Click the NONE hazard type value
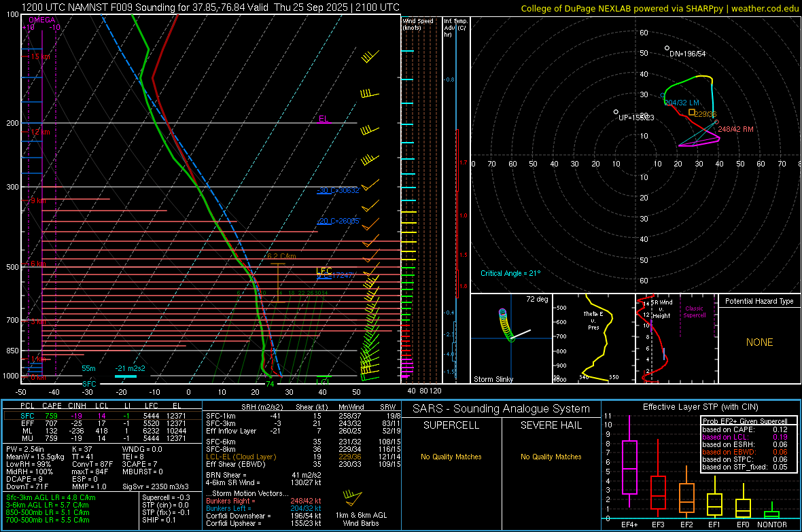Viewport: 802px width, 532px height. (x=760, y=342)
